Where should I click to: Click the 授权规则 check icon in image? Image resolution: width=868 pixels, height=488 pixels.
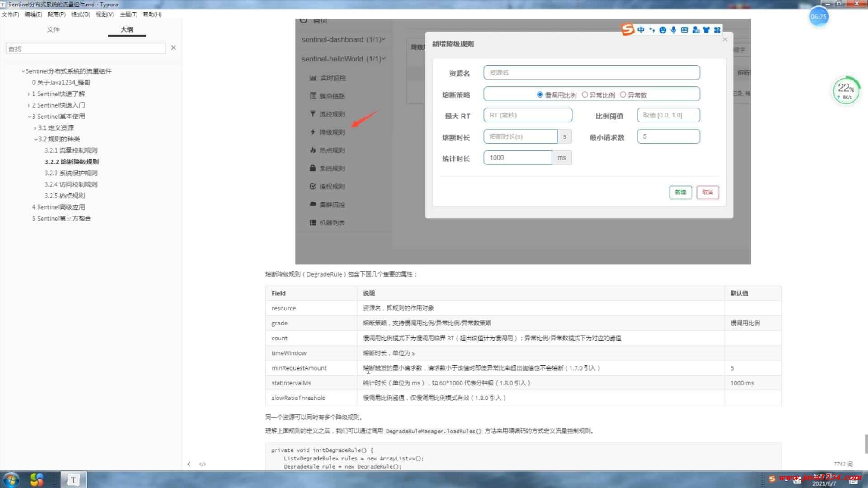click(x=313, y=186)
